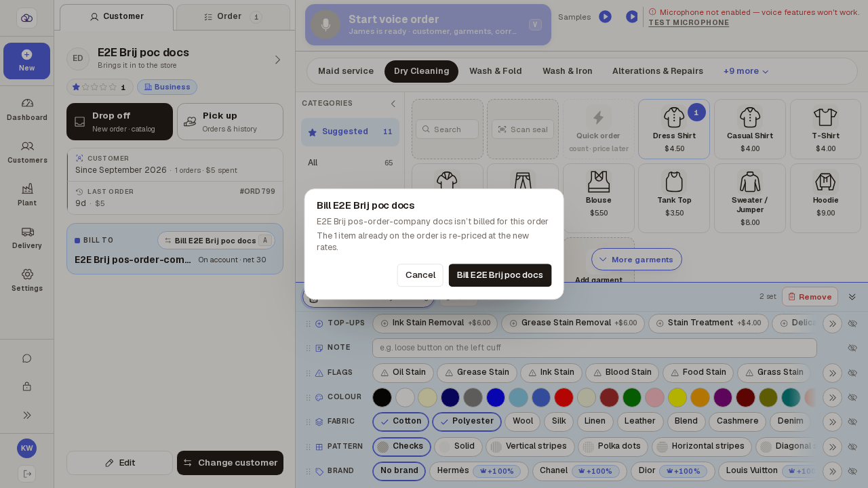The width and height of the screenshot is (868, 488).
Task: Toggle the Checks pattern chip
Action: pos(401,447)
